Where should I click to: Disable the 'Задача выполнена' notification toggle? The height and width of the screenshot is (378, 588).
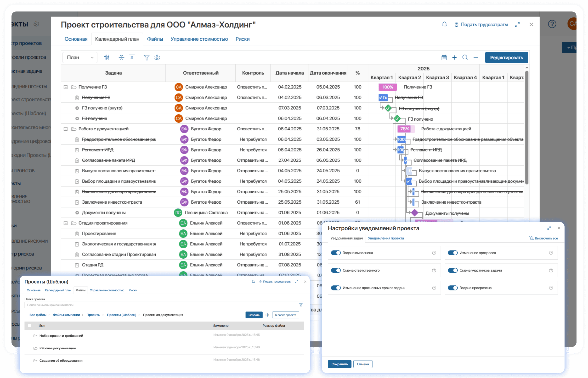click(335, 253)
